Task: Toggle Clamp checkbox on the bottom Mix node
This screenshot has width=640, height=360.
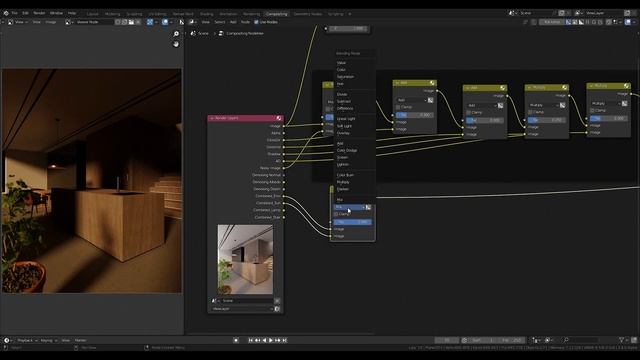Action: point(336,214)
